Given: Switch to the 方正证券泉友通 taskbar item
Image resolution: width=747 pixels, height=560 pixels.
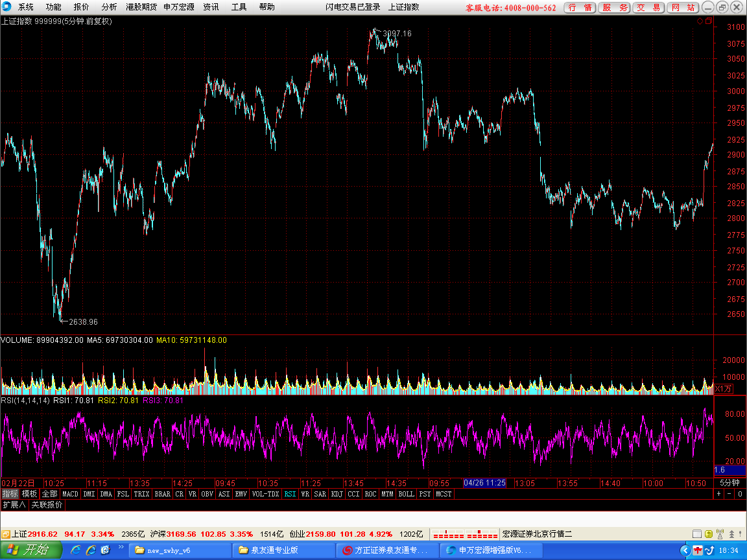Looking at the screenshot, I should pos(387,550).
